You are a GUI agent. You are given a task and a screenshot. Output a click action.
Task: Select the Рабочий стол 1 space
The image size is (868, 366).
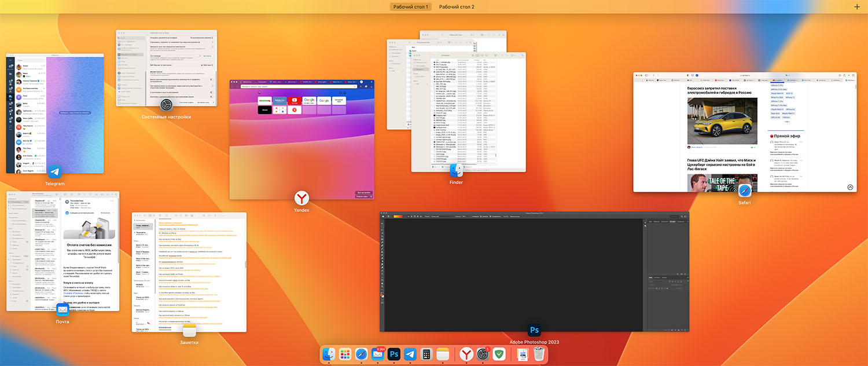click(410, 7)
